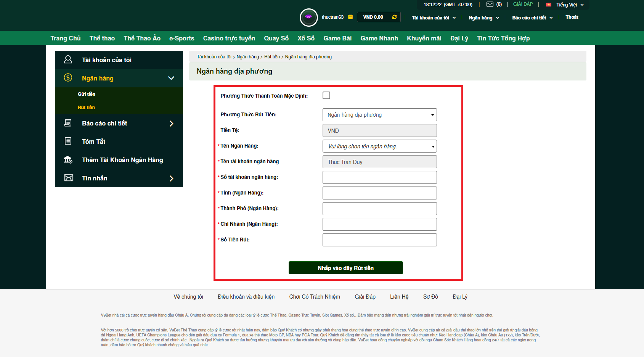
Task: Click the Tin nhắn envelope sidebar icon
Action: [x=68, y=178]
